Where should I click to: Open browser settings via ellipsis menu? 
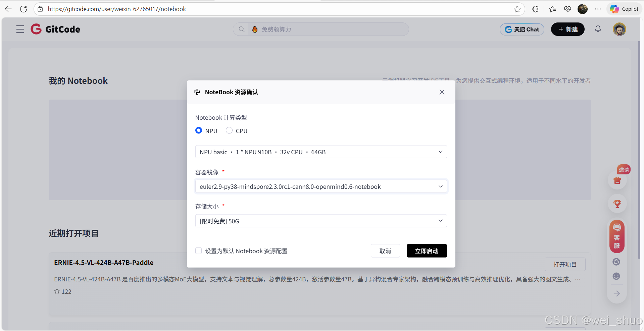tap(598, 9)
